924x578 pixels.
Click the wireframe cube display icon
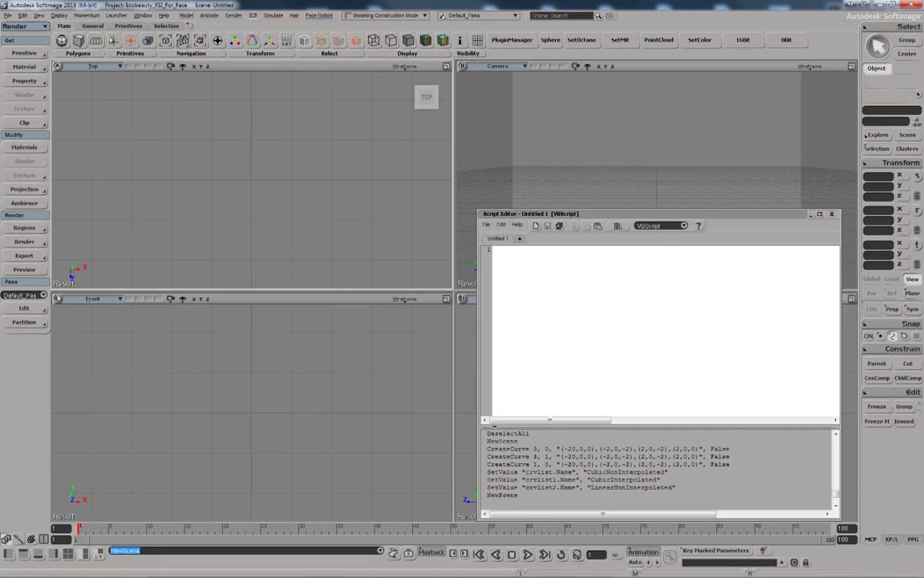click(x=373, y=40)
